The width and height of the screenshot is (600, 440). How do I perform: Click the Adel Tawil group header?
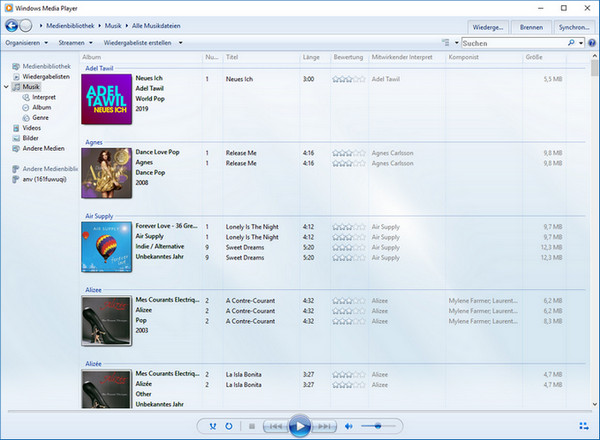pos(99,68)
